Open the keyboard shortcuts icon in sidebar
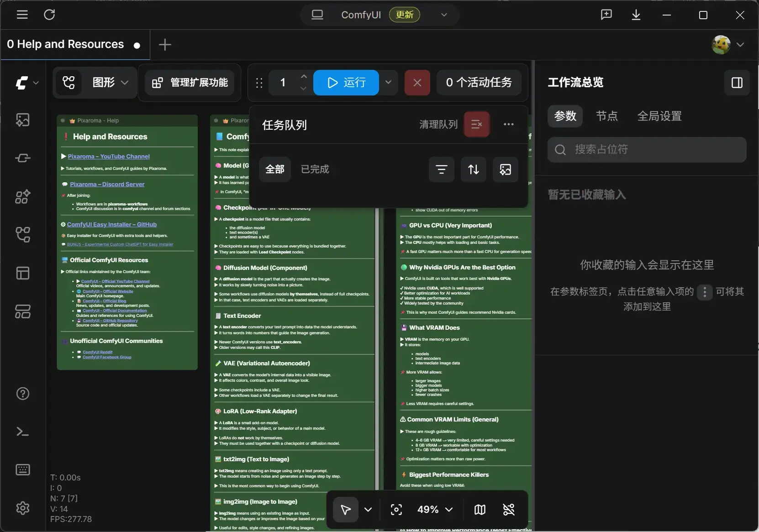Screen dimensions: 759x532 point(23,470)
